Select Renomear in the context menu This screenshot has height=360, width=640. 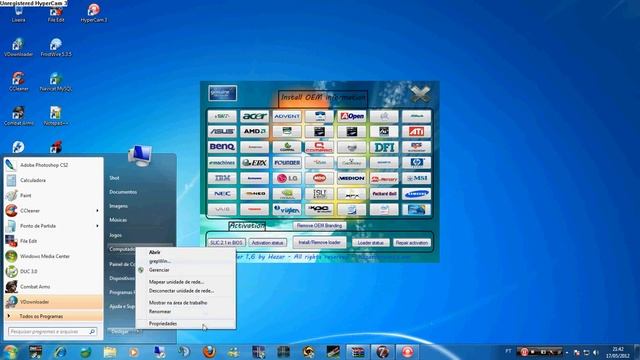[186, 311]
